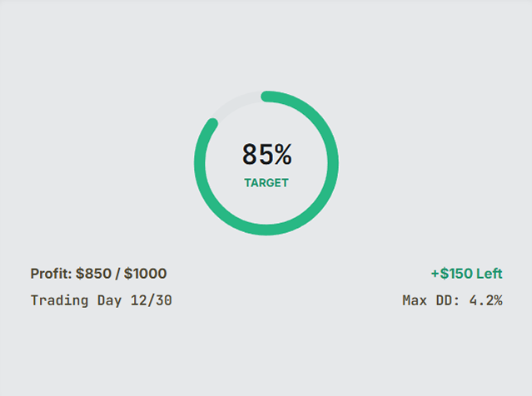Select the $1000 profit goal amount
The width and height of the screenshot is (532, 396).
click(x=145, y=274)
